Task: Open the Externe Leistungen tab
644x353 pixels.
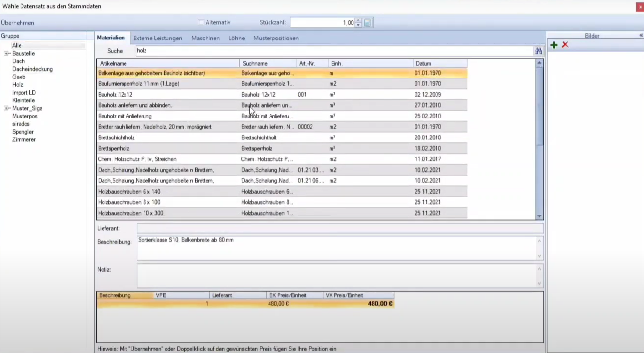Action: pos(158,38)
